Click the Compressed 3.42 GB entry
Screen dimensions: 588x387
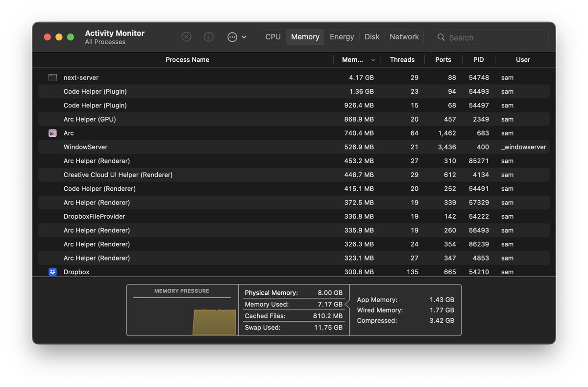(x=405, y=321)
